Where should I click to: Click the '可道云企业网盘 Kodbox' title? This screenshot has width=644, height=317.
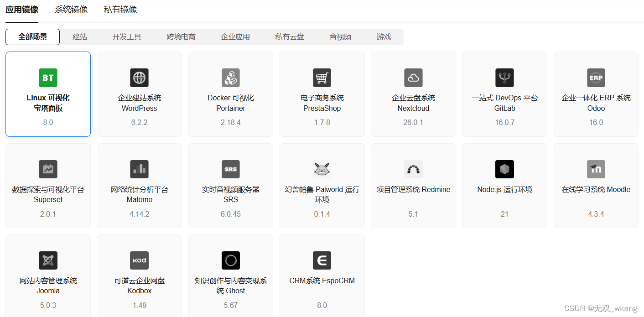click(139, 286)
